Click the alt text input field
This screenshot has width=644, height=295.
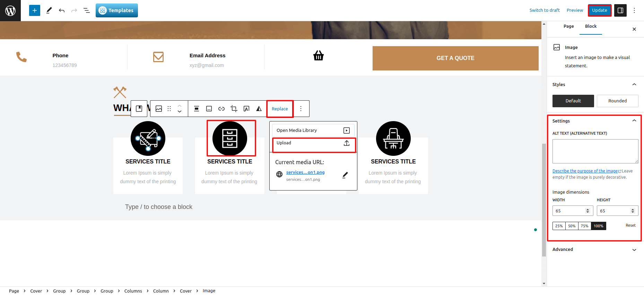click(595, 151)
